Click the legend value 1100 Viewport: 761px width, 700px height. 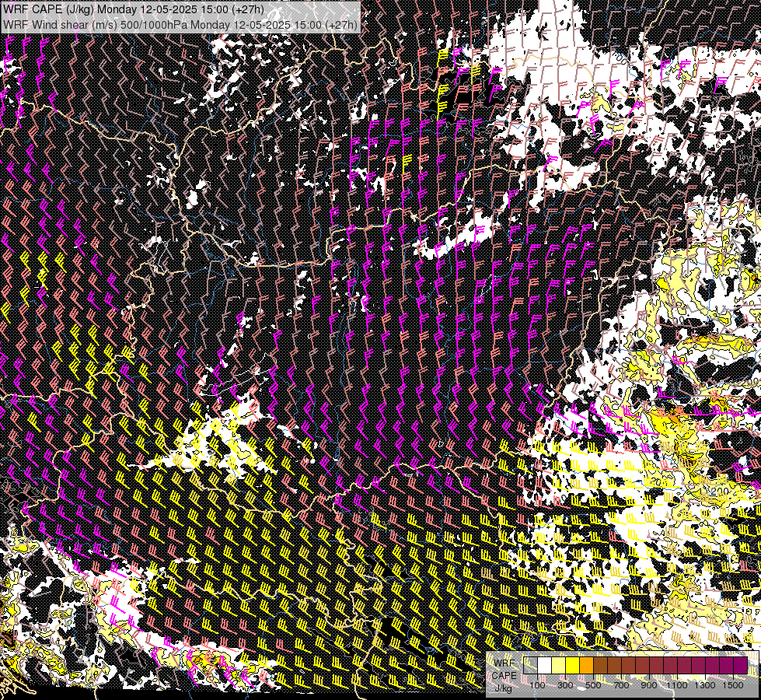click(x=676, y=685)
